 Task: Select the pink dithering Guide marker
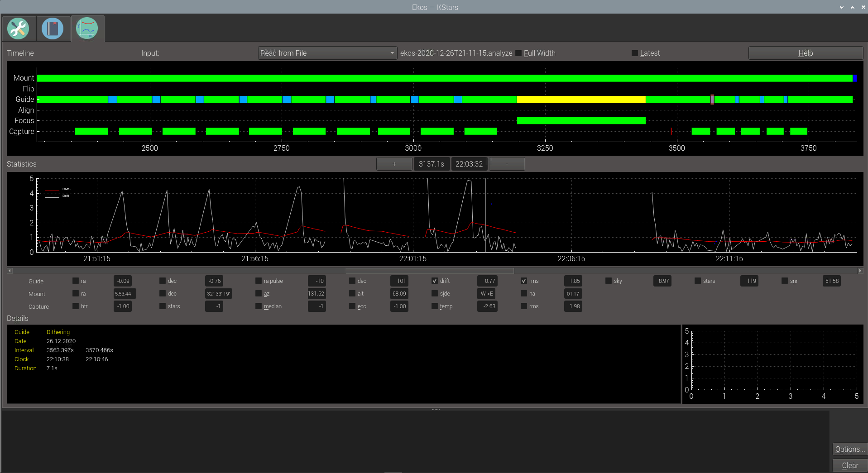[x=712, y=99]
